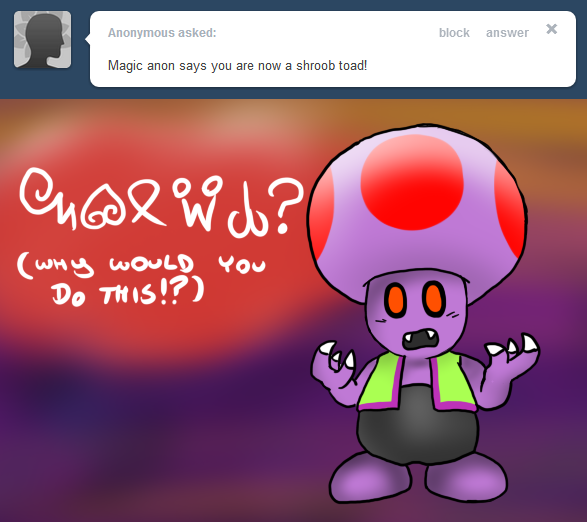
Task: Click the 'Magic anon says you are now a shroob toad!' message
Action: (238, 66)
